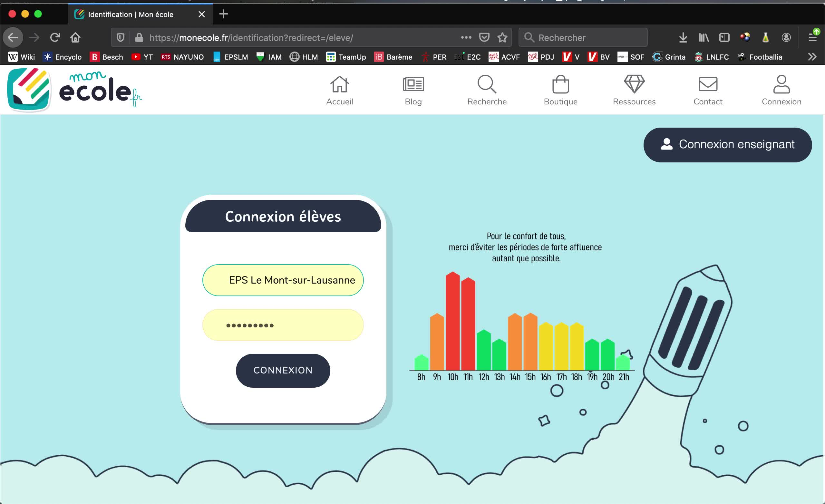Viewport: 825px width, 504px height.
Task: Click the red 10h bar in chart
Action: tap(452, 322)
